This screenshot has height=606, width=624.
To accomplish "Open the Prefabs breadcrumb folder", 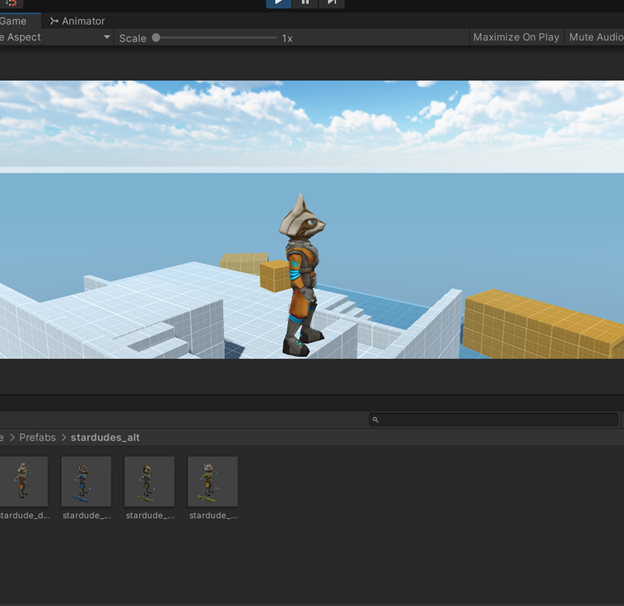I will [x=37, y=437].
